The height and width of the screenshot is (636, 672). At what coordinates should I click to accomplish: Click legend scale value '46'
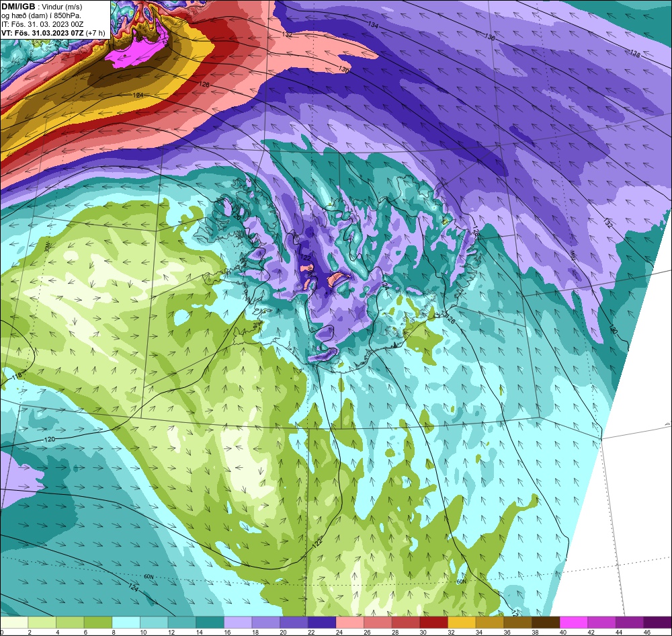(x=647, y=632)
